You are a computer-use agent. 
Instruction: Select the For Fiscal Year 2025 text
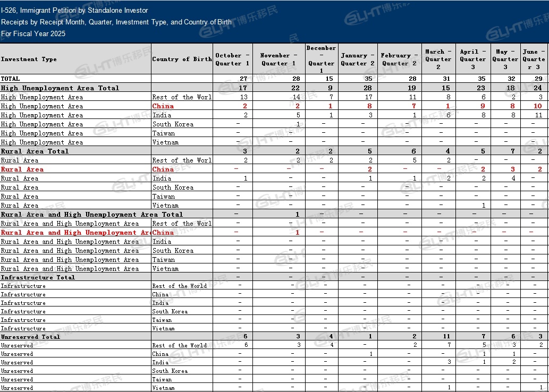[33, 33]
